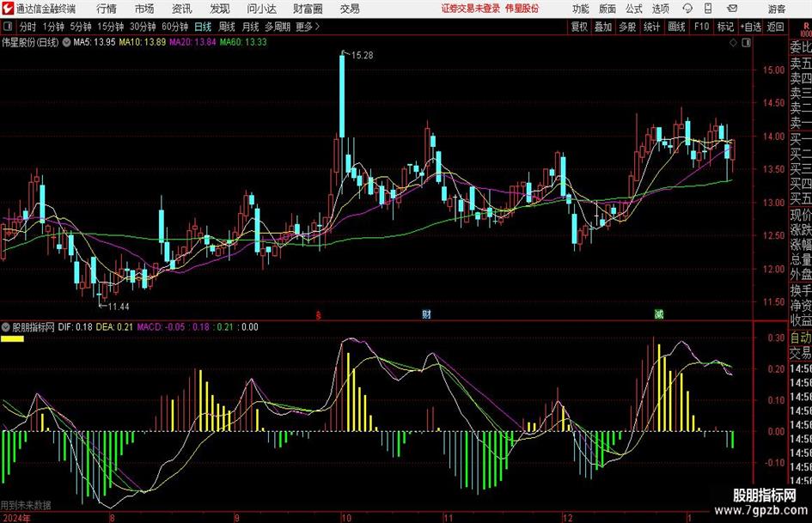Click the 伟星股份 stock name in title bar
This screenshot has width=812, height=523.
coord(522,9)
